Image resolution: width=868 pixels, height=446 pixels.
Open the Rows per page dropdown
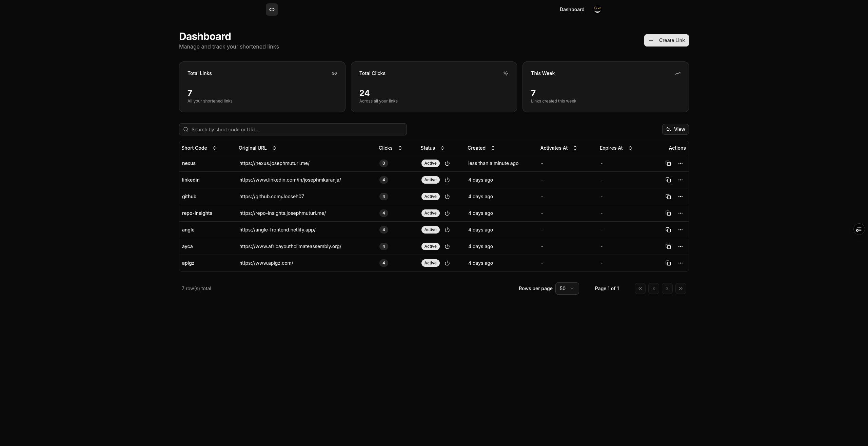(x=567, y=289)
